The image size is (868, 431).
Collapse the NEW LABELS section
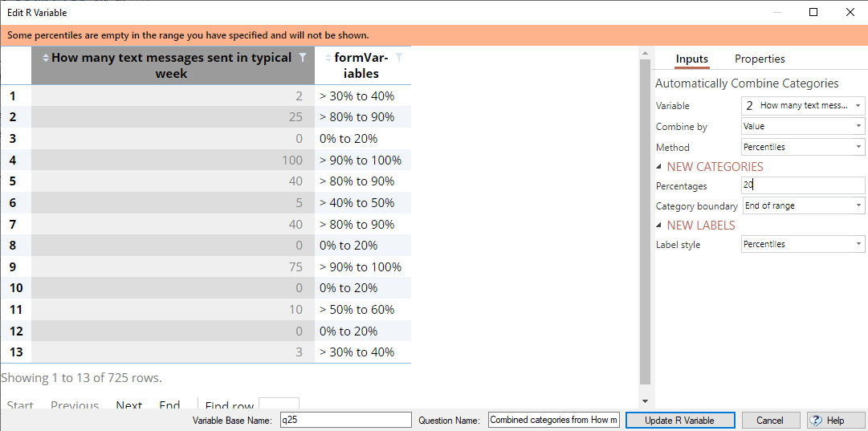[658, 226]
